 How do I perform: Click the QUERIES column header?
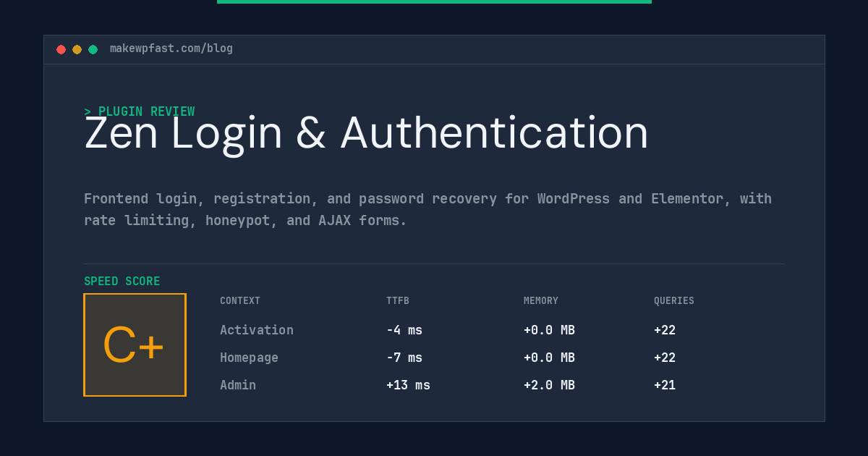click(674, 301)
